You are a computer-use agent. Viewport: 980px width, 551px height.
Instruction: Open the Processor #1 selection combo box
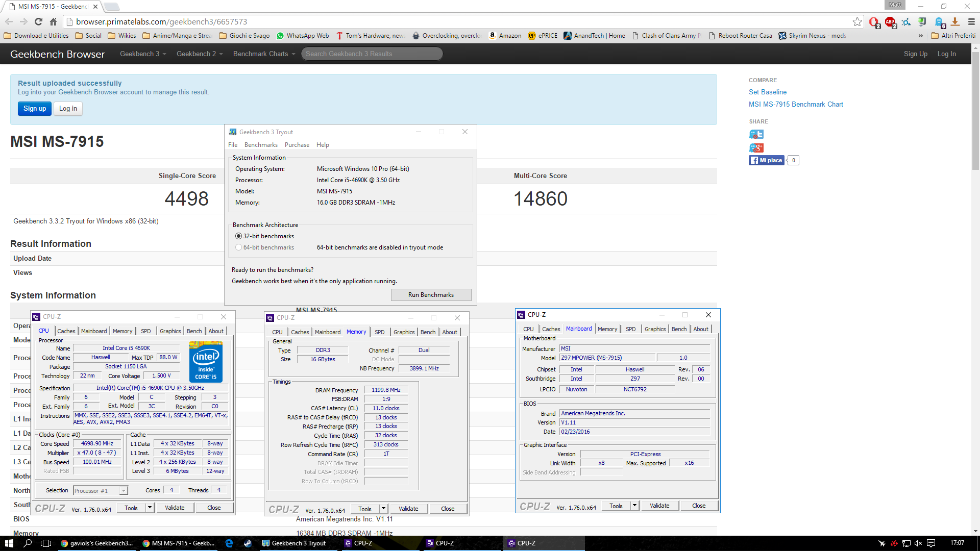coord(100,491)
